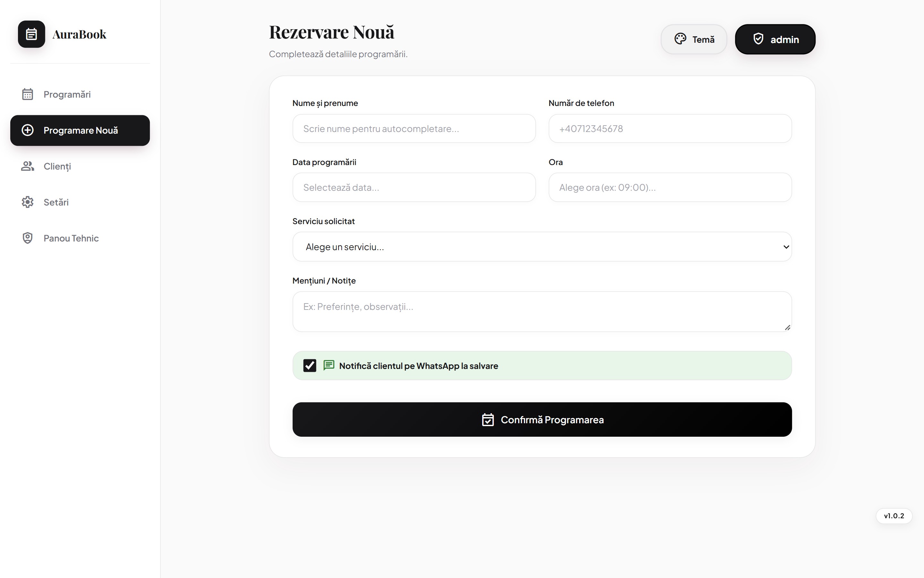The width and height of the screenshot is (924, 578).
Task: Click the Data programării date field
Action: [414, 187]
